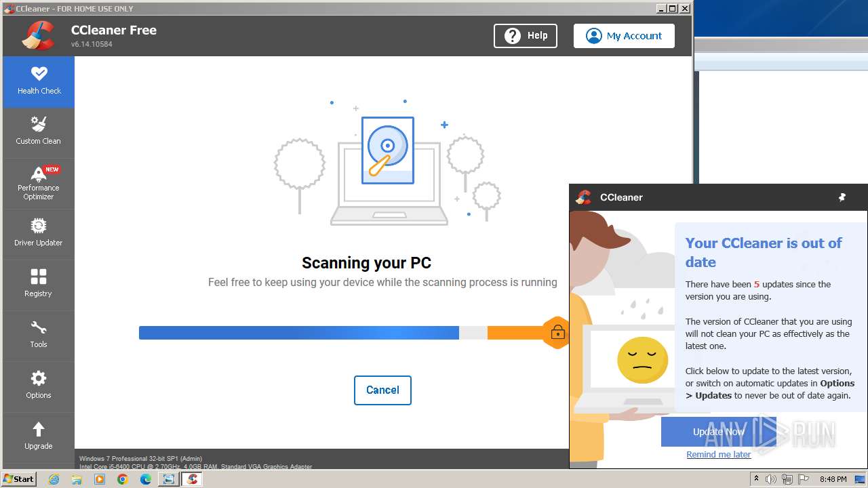The height and width of the screenshot is (488, 868).
Task: Click the taskbar clock 8:48 PM
Action: pyautogui.click(x=833, y=479)
